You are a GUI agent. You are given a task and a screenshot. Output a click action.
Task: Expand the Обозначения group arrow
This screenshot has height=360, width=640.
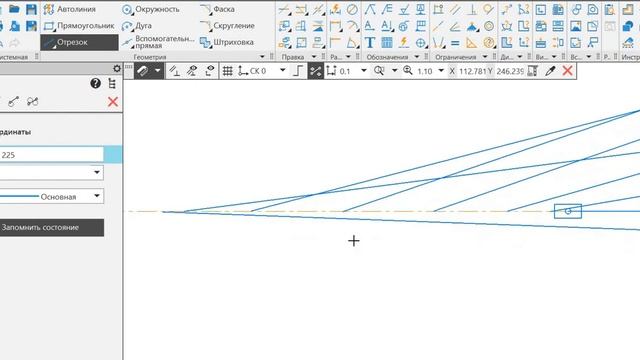click(417, 57)
